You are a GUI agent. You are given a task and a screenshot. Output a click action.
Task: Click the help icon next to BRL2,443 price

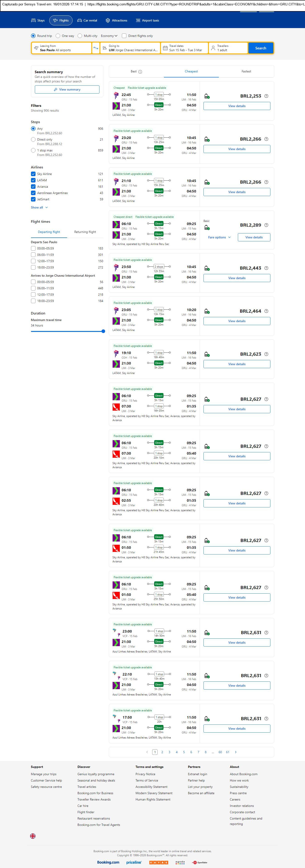click(266, 268)
